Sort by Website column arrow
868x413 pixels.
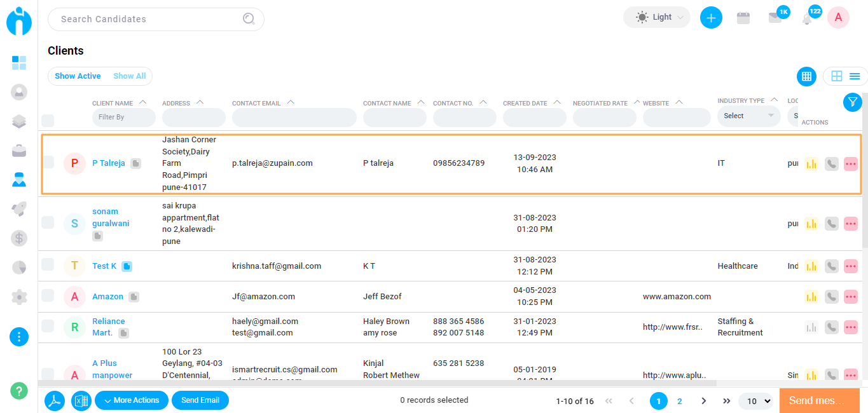[x=679, y=102]
